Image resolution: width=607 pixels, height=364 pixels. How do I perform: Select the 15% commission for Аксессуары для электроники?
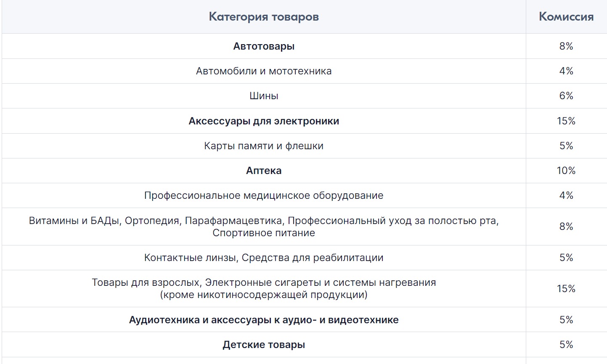click(x=566, y=121)
